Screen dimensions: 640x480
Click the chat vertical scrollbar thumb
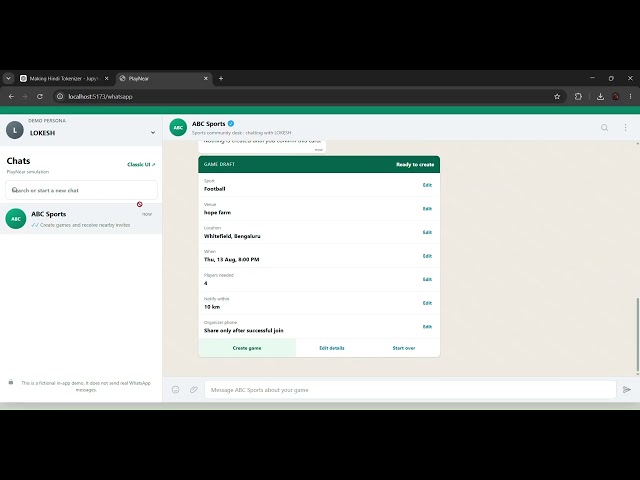638,335
